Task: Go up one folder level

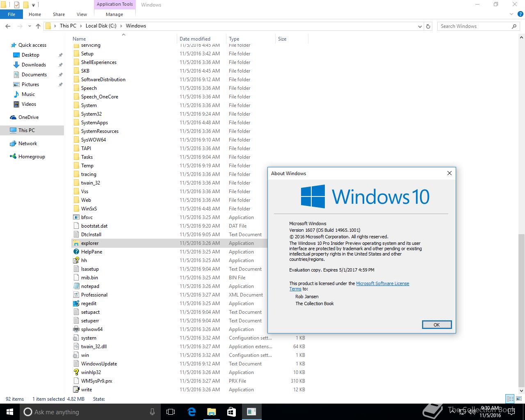Action: point(38,26)
